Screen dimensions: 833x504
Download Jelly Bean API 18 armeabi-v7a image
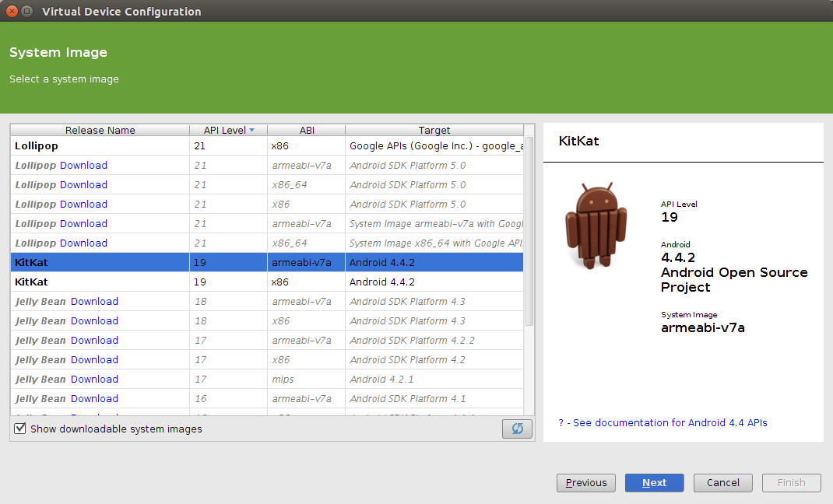pyautogui.click(x=94, y=301)
